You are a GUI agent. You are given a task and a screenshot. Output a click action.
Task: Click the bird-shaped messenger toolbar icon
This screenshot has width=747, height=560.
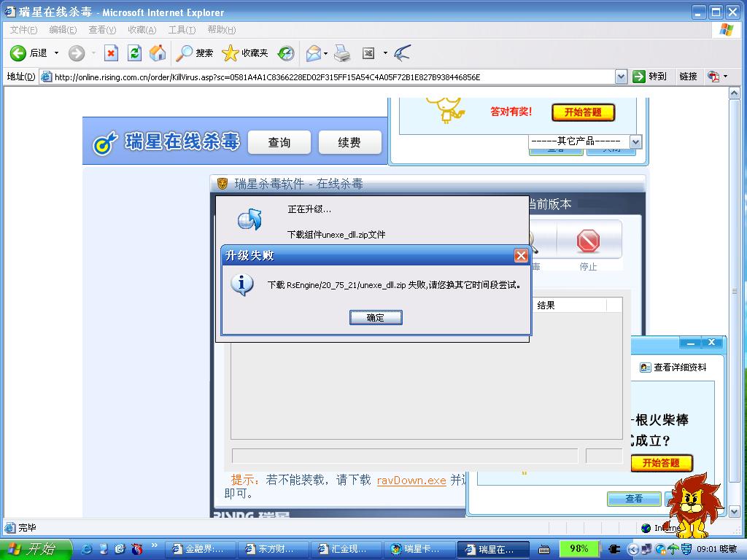click(402, 52)
